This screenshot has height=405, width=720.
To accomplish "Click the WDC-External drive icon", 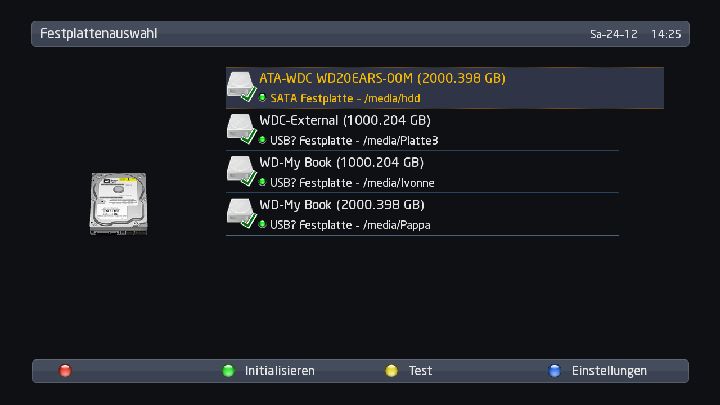I will 241,129.
